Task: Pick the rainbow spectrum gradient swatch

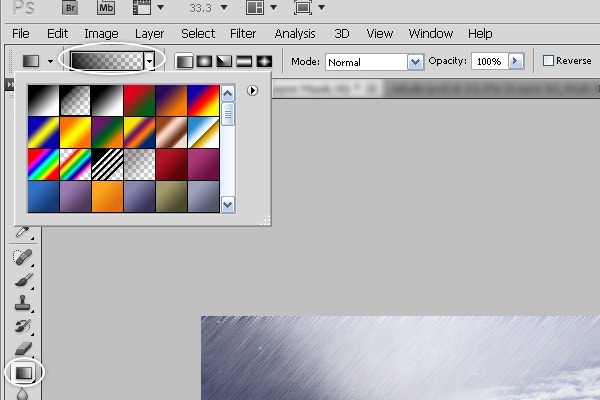Action: pos(43,163)
